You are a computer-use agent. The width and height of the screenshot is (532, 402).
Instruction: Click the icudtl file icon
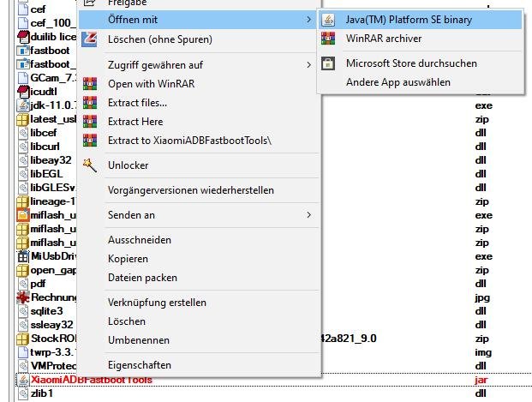coord(23,92)
